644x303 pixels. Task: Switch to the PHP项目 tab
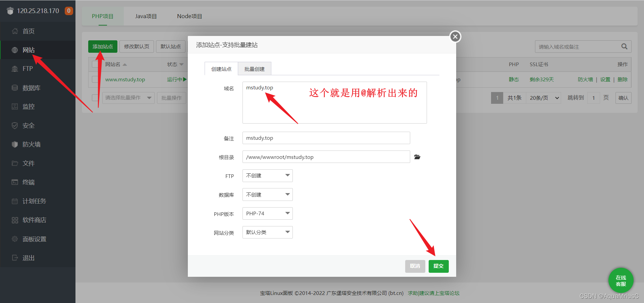point(103,16)
